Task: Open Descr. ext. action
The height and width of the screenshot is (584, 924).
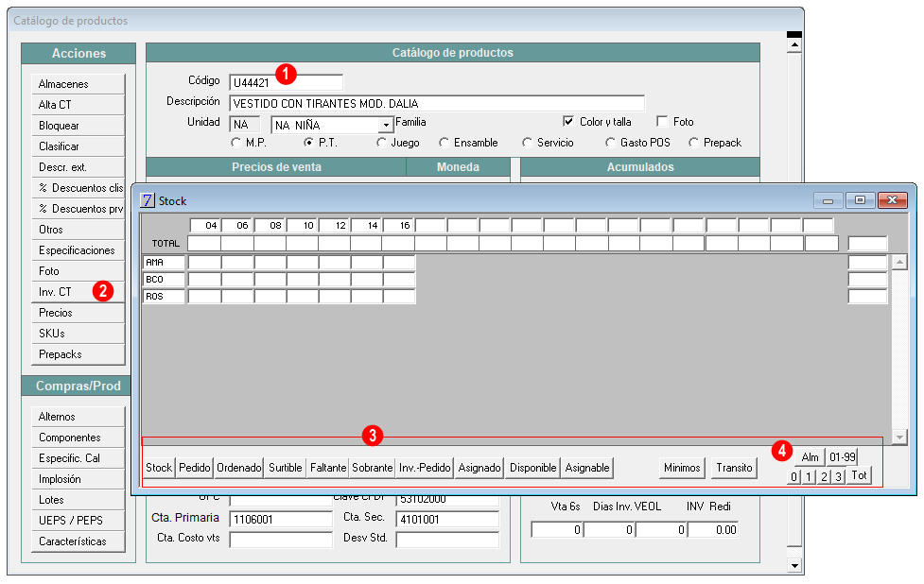Action: [x=78, y=167]
